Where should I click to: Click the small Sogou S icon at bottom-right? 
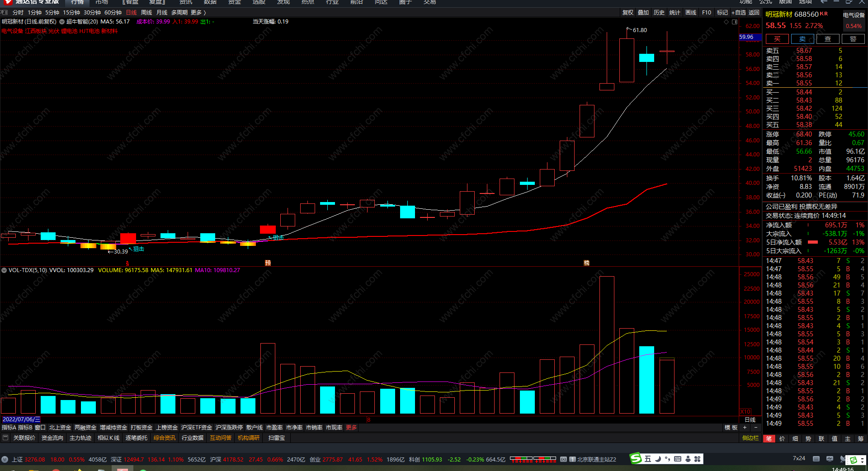pyautogui.click(x=853, y=460)
